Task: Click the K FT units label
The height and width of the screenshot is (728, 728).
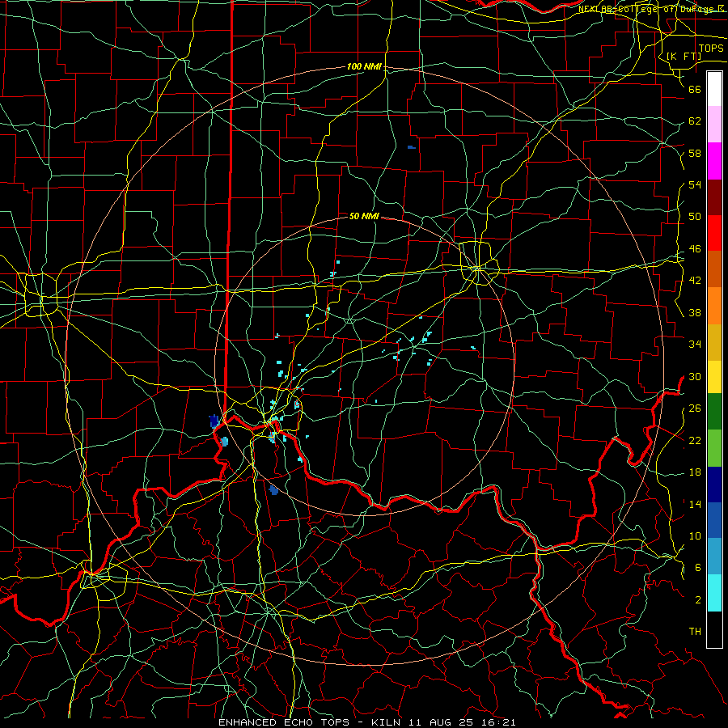Action: (684, 56)
